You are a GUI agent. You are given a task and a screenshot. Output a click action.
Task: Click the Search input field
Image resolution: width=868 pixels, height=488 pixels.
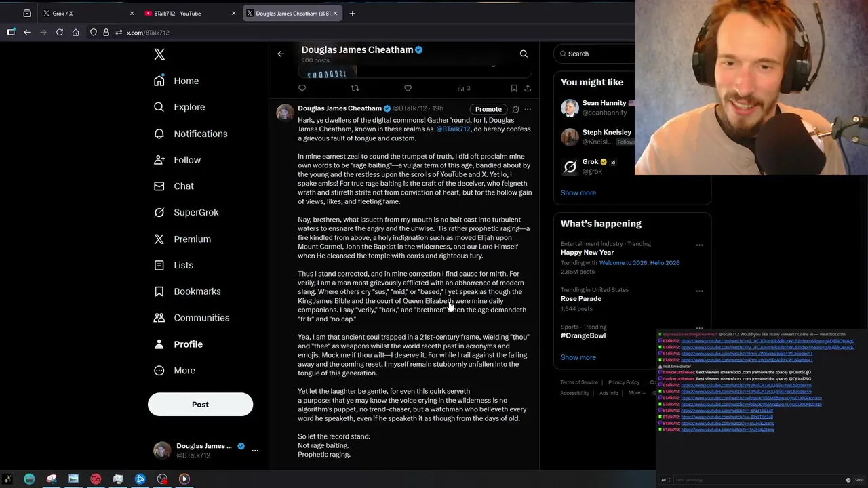click(x=597, y=54)
